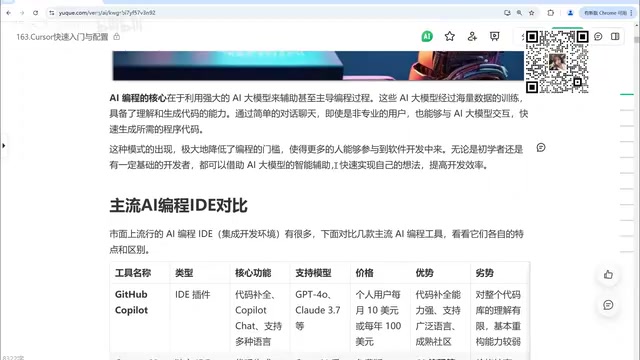Click the browser forward arrow

[22, 13]
